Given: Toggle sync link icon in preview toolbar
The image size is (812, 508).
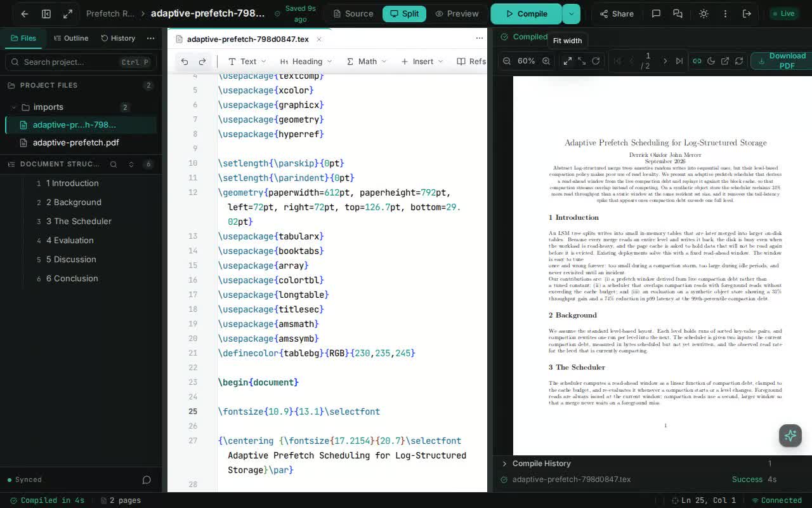Looking at the screenshot, I should click(697, 61).
